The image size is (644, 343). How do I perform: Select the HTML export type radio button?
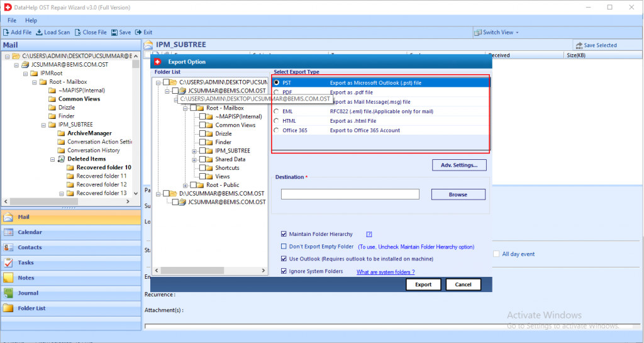277,121
